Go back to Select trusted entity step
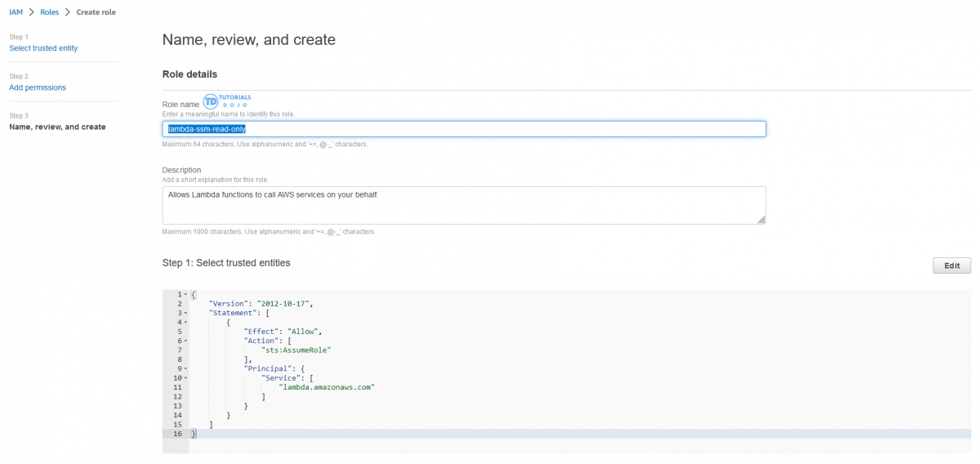Image resolution: width=980 pixels, height=464 pixels. pos(43,48)
